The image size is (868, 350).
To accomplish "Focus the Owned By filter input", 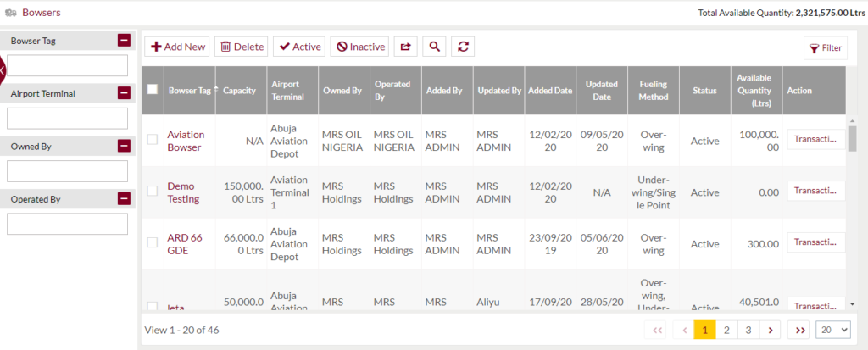I will click(x=67, y=171).
